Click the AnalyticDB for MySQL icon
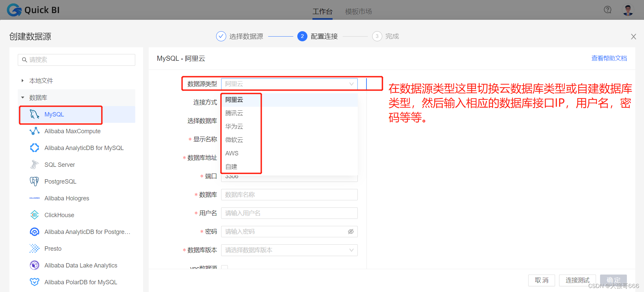The image size is (644, 292). pos(35,148)
